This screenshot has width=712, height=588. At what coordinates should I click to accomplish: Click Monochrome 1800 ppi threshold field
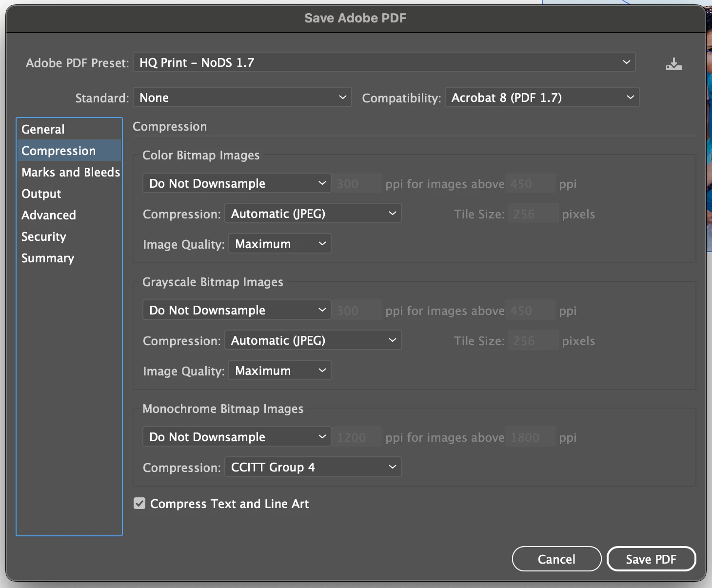coord(531,437)
